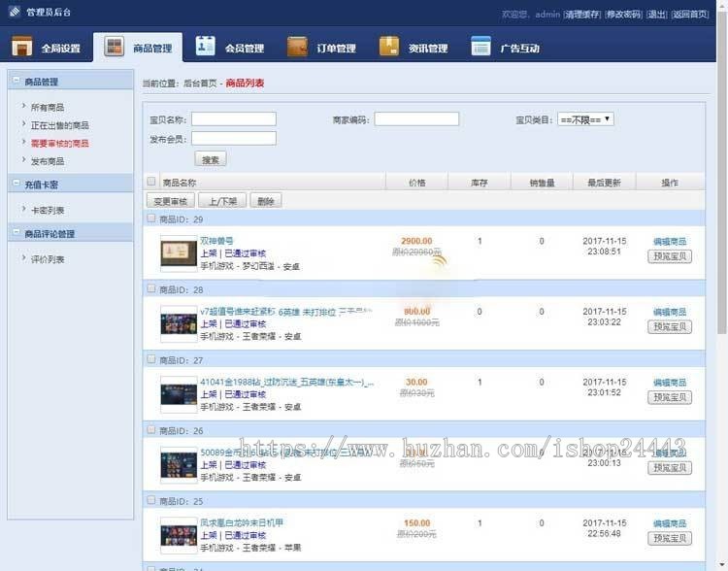Collapse the 商品评论管理 sidebar section
The image size is (728, 571).
click(16, 232)
